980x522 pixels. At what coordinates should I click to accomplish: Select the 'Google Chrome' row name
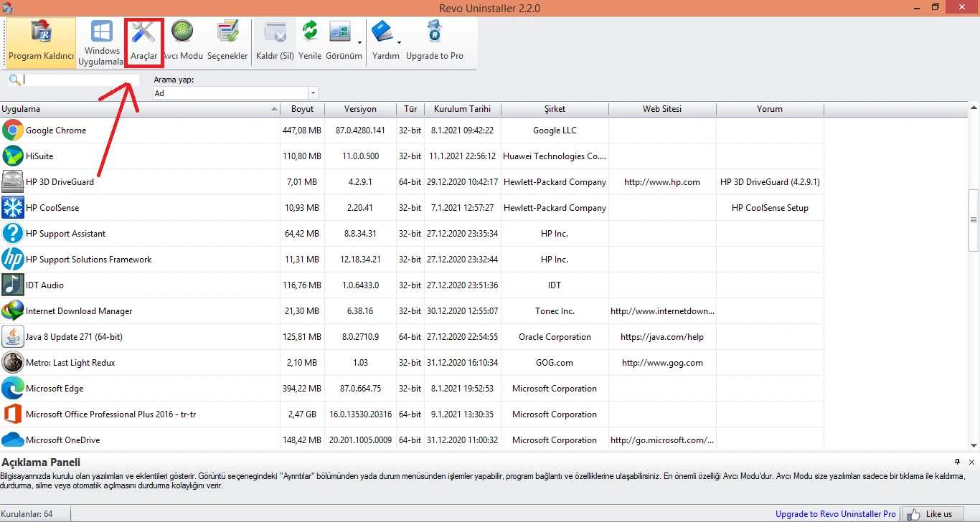(56, 130)
